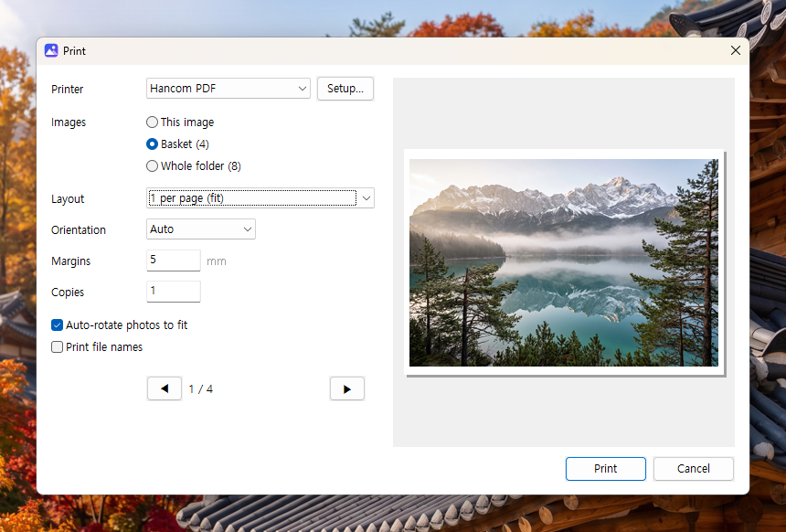This screenshot has width=786, height=532.
Task: Click the Print button
Action: click(606, 468)
